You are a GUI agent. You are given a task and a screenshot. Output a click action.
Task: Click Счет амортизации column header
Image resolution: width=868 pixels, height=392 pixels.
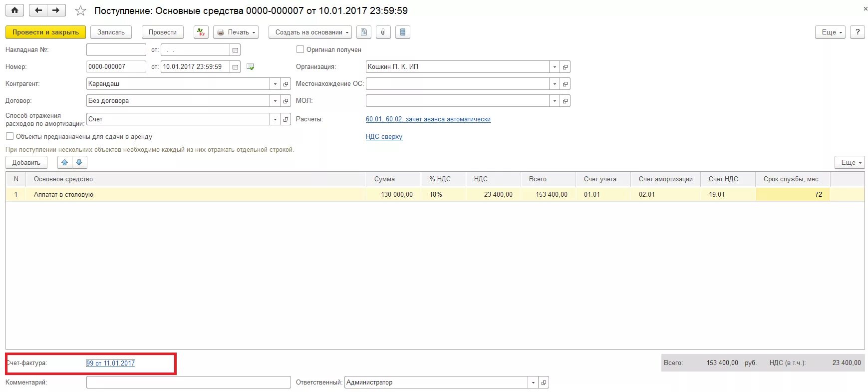click(665, 179)
